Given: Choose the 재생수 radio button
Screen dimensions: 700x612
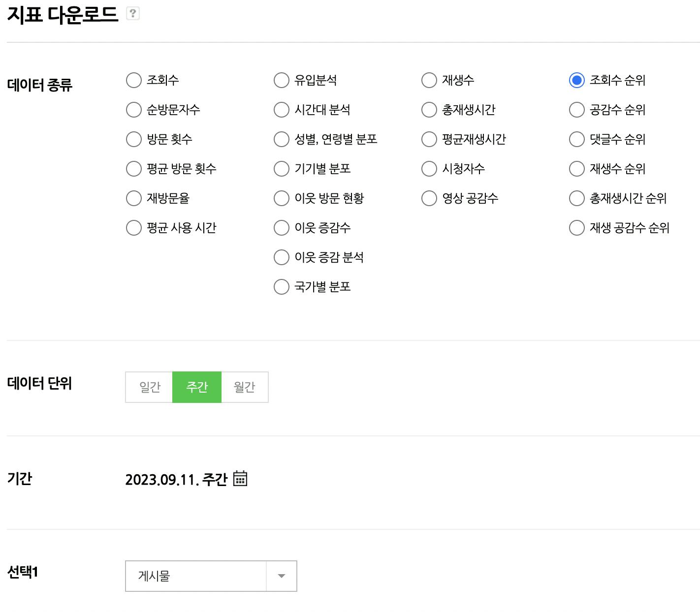Looking at the screenshot, I should point(429,80).
